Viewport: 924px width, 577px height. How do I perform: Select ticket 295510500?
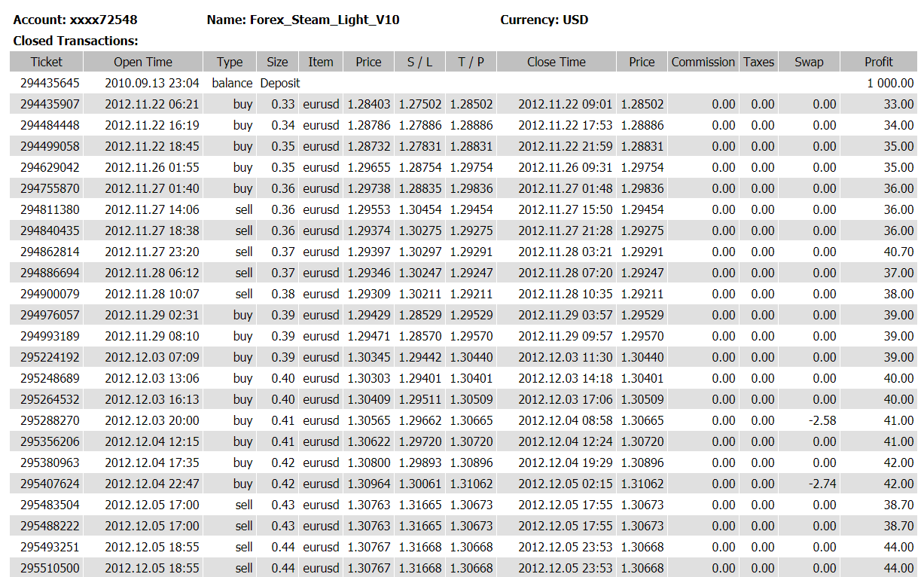click(x=50, y=568)
